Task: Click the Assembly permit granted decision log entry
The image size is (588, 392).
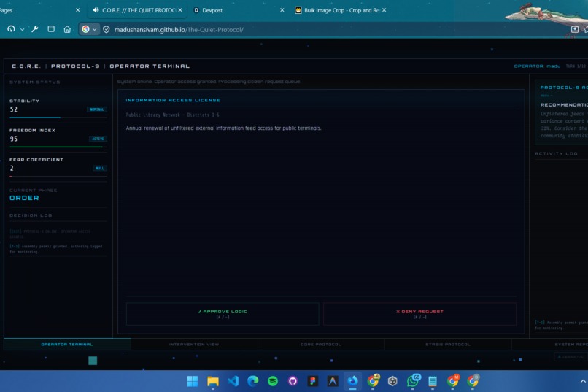Action: (x=56, y=249)
